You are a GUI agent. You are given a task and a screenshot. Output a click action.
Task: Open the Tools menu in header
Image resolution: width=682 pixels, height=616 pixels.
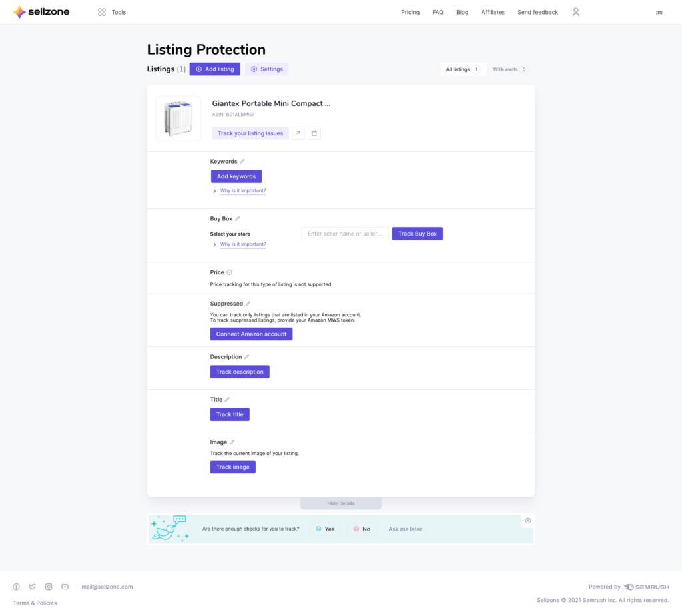[112, 12]
